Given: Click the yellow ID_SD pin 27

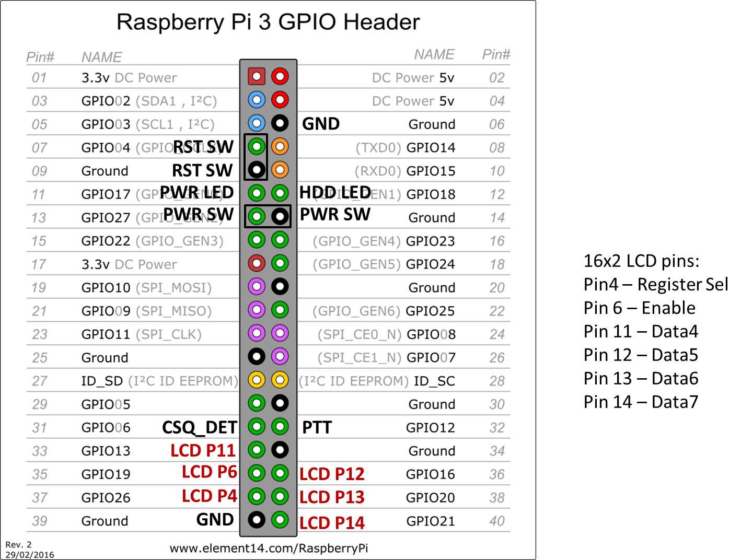Looking at the screenshot, I should pyautogui.click(x=256, y=380).
